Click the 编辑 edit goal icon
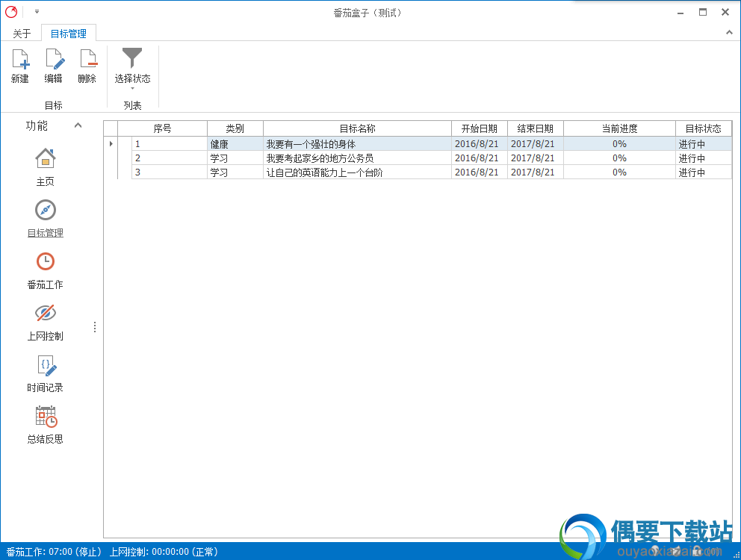This screenshot has width=741, height=560. 55,58
